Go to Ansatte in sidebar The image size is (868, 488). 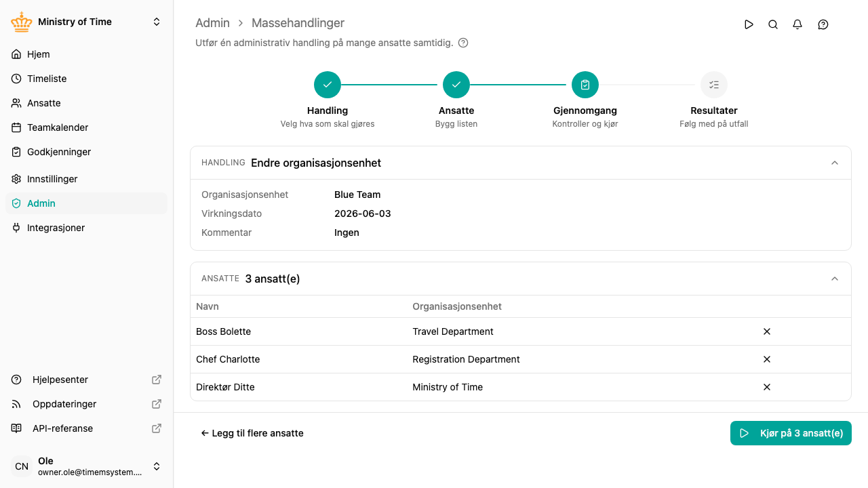[86, 103]
